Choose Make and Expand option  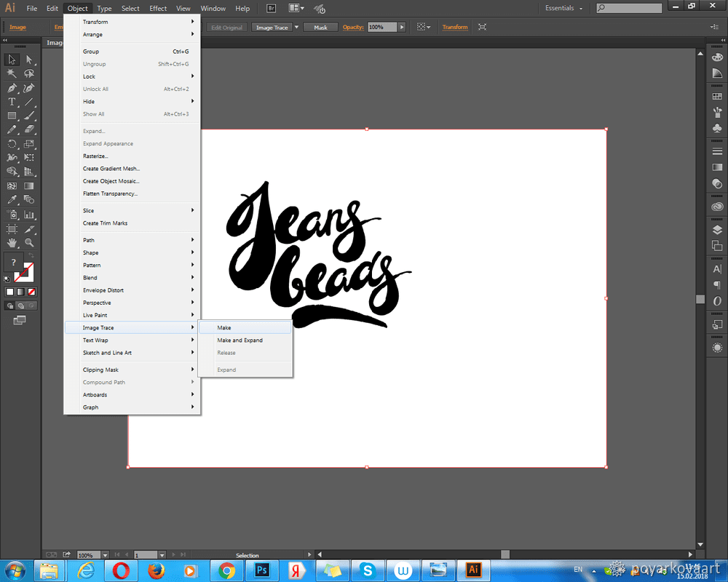245,340
